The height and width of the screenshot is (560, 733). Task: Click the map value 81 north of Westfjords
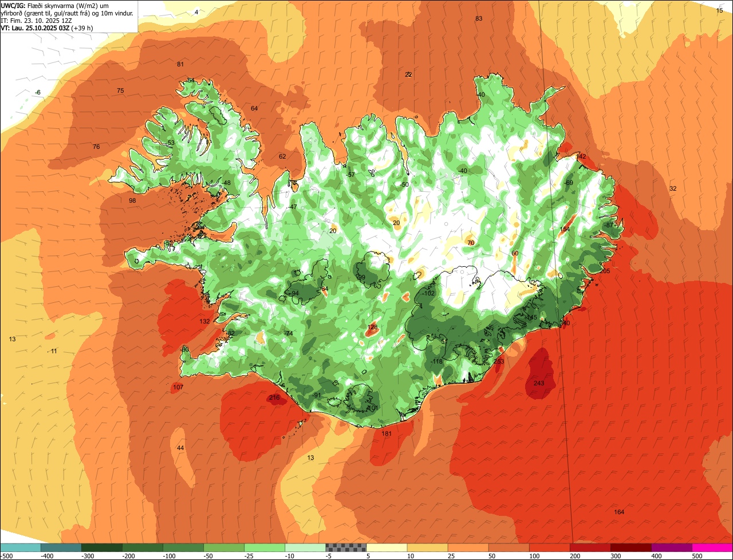180,64
